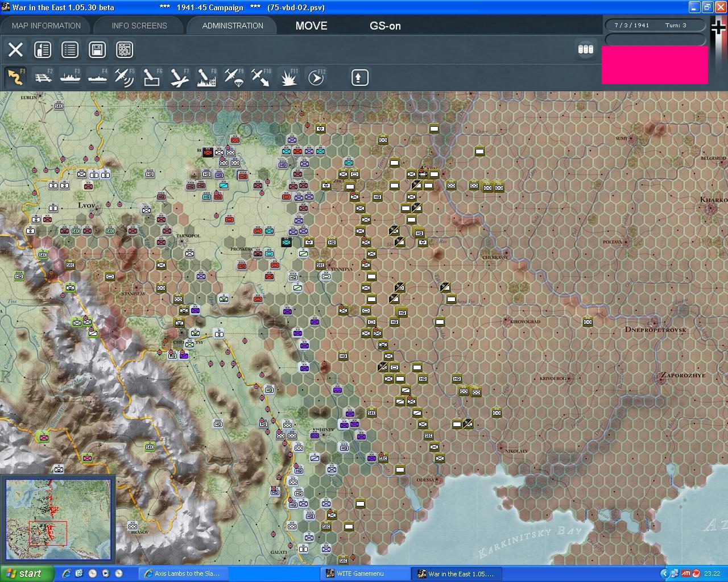This screenshot has height=582, width=728.
Task: Select the Amphibious Transport mode (F4) icon
Action: (x=97, y=77)
